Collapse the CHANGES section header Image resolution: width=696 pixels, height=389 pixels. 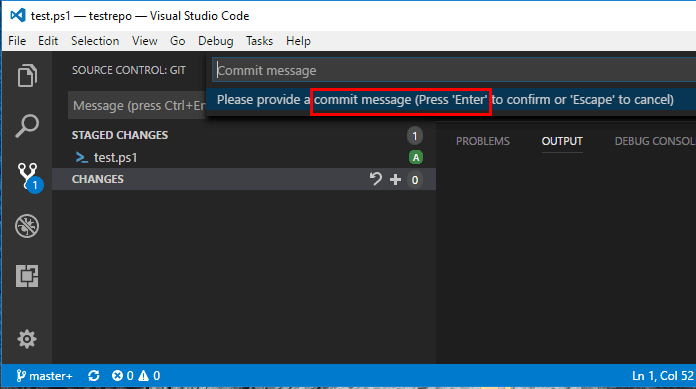(x=98, y=179)
